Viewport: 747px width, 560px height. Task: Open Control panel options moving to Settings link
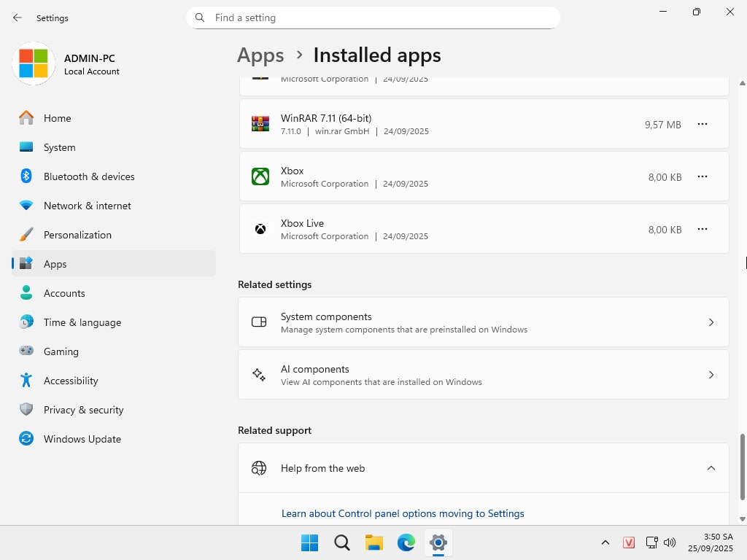[403, 513]
